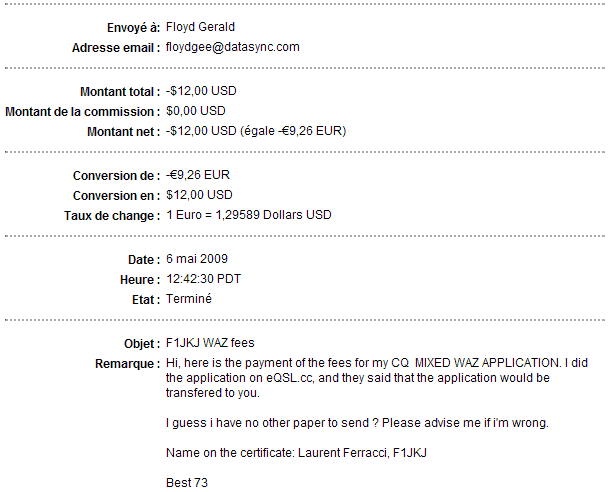Click the 'Conversion de' value -€9,26 EUR

(x=198, y=175)
